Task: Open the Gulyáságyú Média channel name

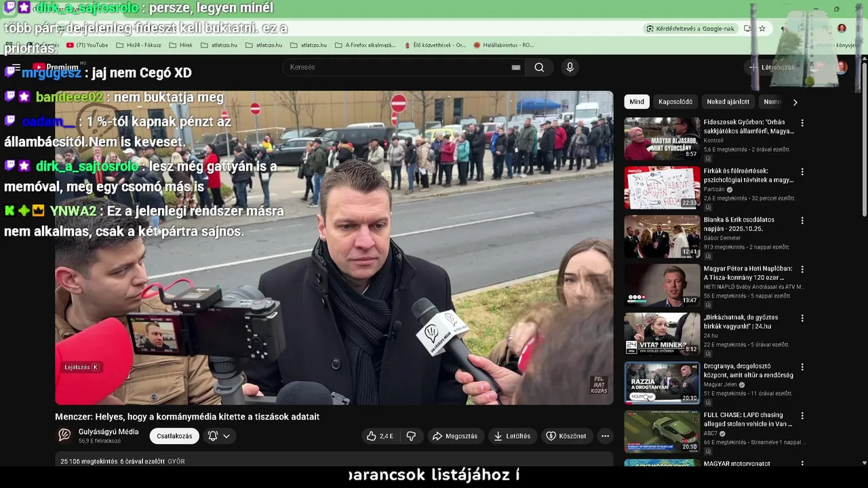Action: click(108, 432)
